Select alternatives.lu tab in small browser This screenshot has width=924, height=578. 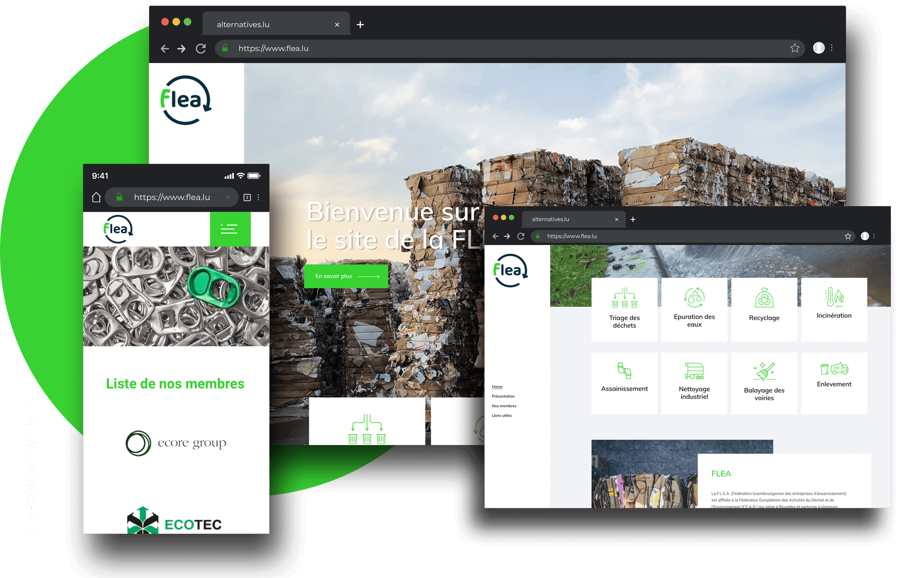tap(574, 219)
